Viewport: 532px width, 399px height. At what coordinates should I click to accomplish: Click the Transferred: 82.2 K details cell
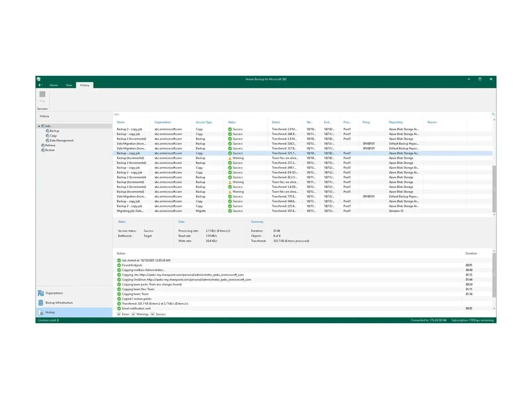pos(284,177)
